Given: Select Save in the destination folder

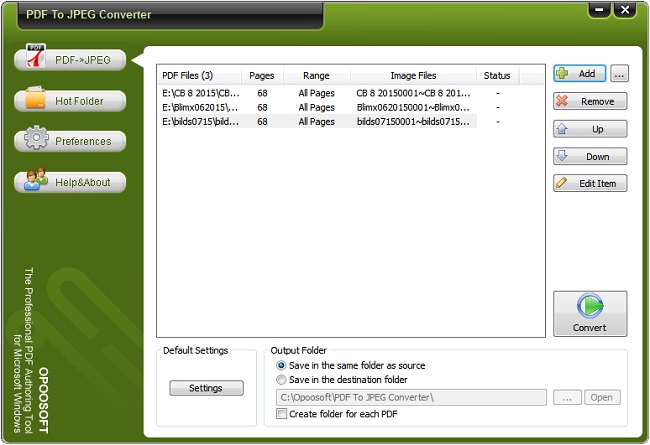Looking at the screenshot, I should tap(342, 379).
